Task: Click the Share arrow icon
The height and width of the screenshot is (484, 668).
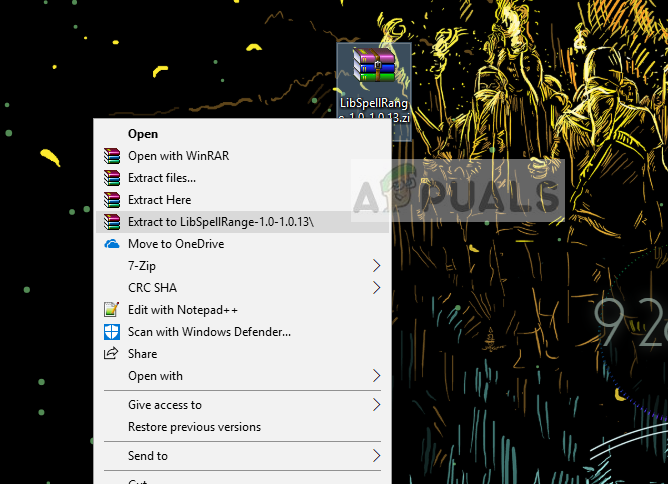Action: point(111,353)
